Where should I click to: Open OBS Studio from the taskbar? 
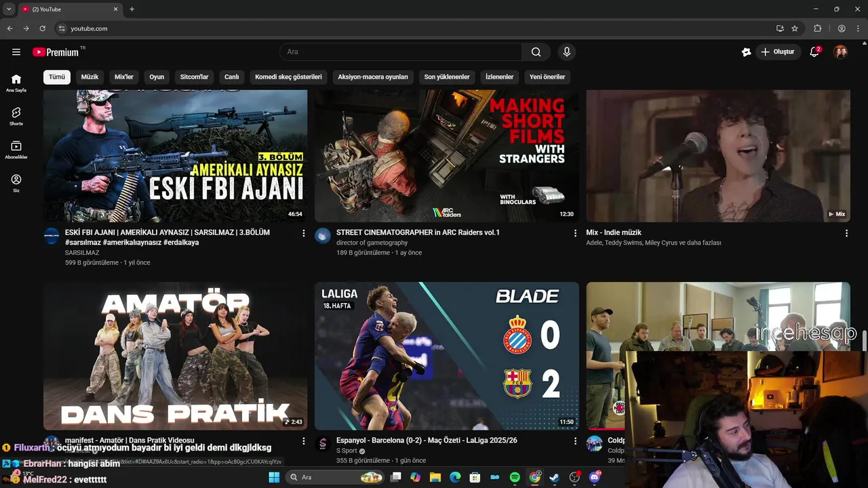(x=575, y=477)
